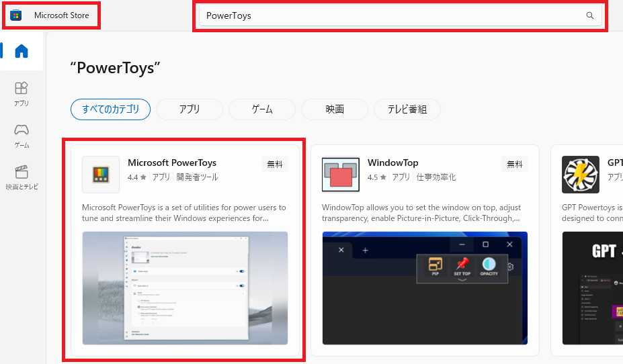This screenshot has height=364, width=623.
Task: Open the Microsoft PowerToys screenshot thumbnail
Action: (185, 288)
